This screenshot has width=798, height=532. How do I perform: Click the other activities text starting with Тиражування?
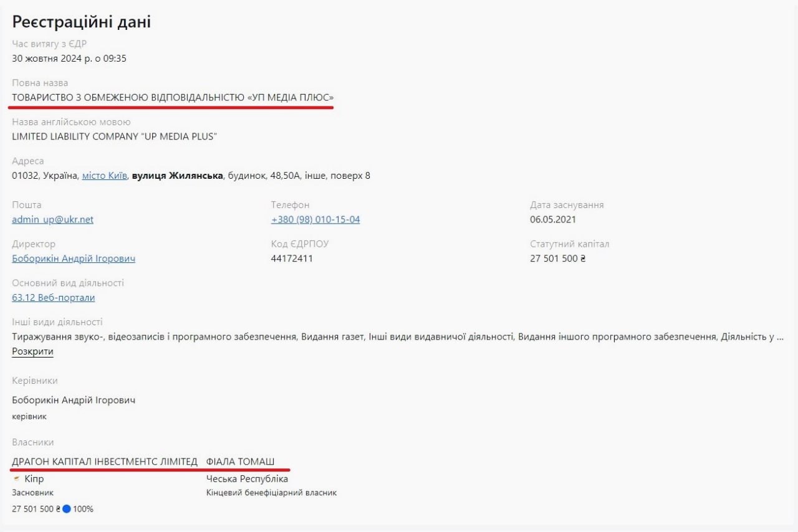[398, 337]
